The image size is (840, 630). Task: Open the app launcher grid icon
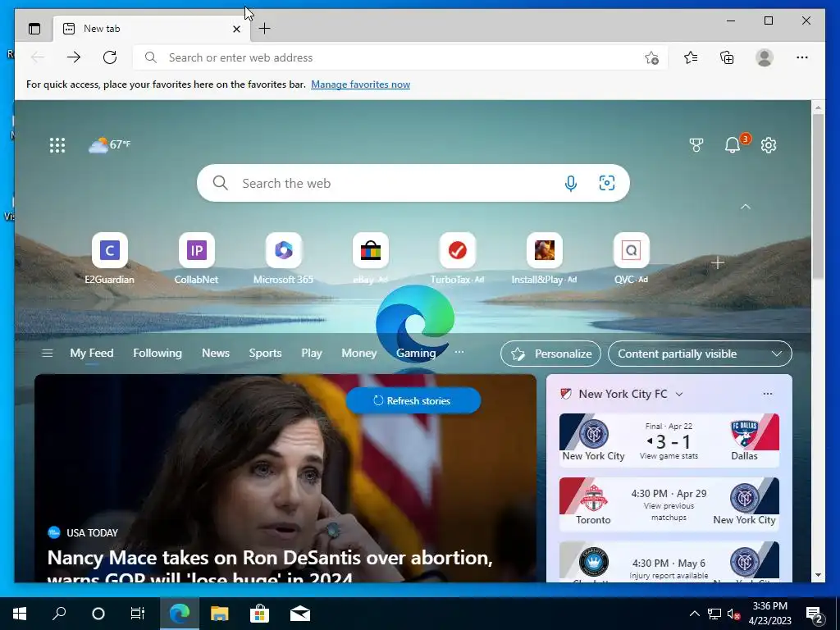57,145
